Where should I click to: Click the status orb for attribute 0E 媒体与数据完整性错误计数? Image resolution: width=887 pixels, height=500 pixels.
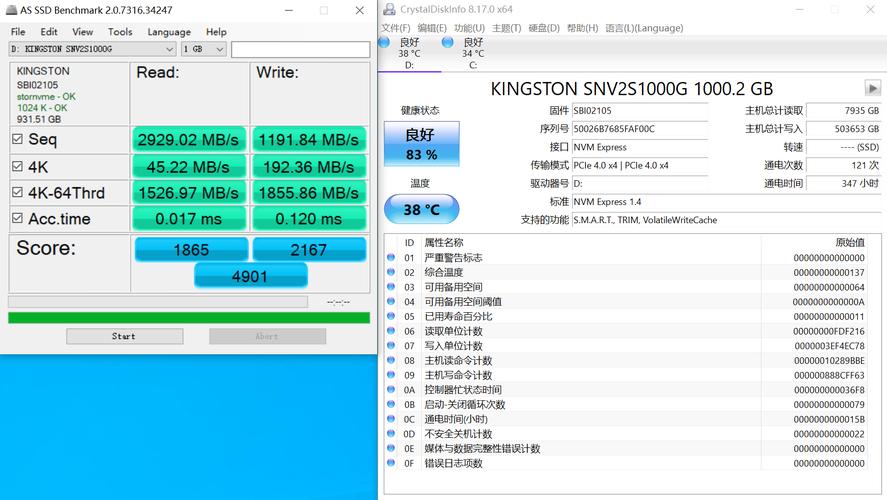[x=391, y=449]
